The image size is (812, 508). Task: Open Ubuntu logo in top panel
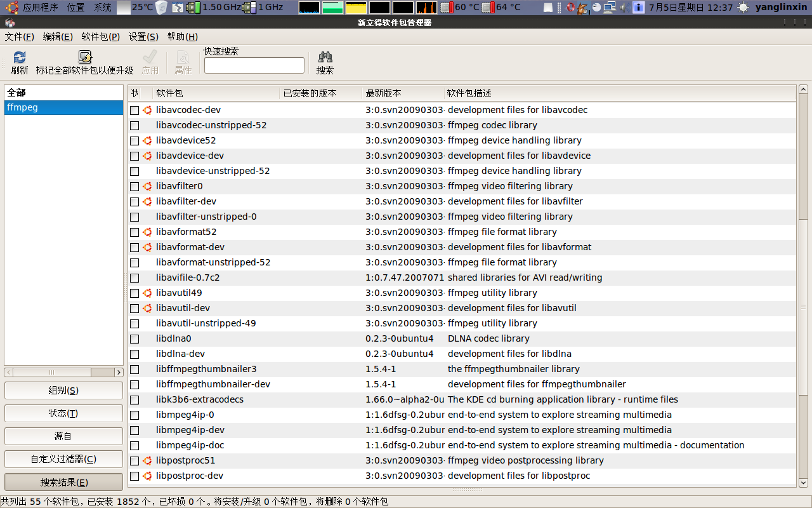coord(12,8)
